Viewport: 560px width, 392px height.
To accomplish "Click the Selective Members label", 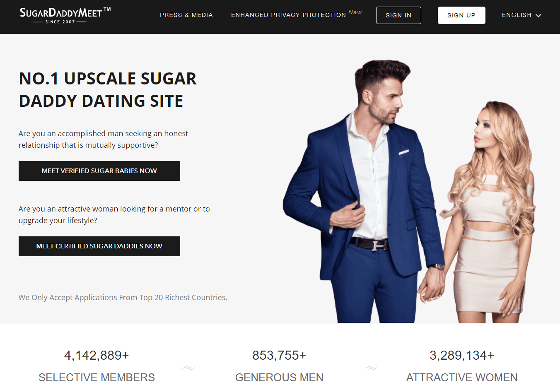I will point(97,378).
